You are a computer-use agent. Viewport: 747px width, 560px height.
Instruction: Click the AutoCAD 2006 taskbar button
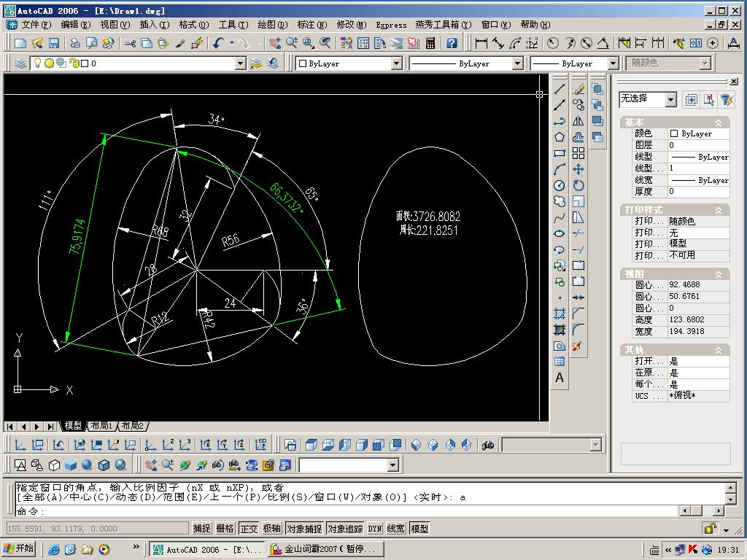pyautogui.click(x=207, y=549)
